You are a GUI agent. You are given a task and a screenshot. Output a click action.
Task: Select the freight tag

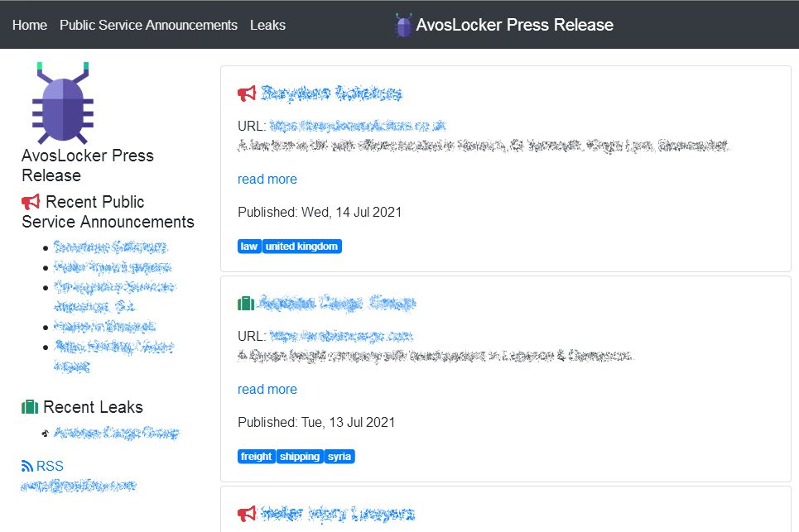[x=257, y=457]
